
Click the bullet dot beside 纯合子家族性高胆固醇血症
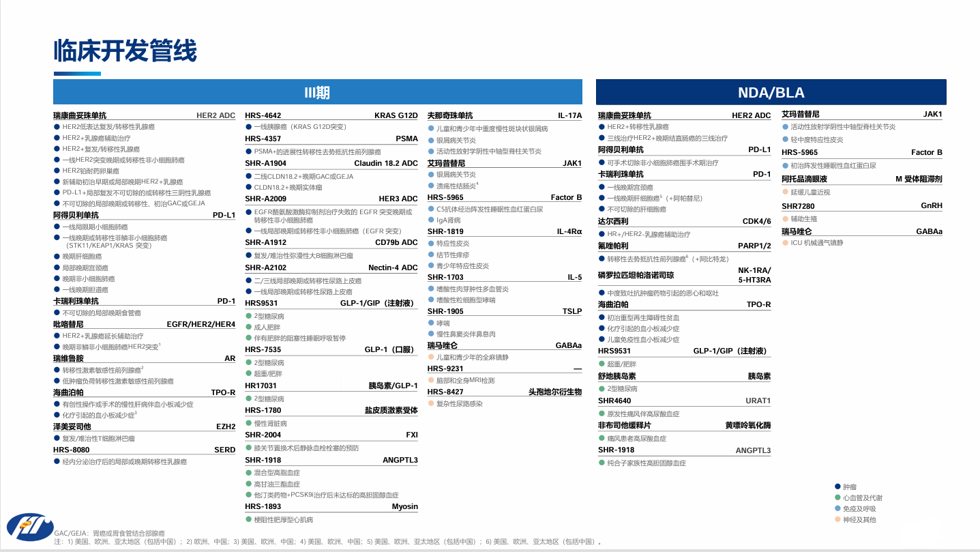[602, 463]
